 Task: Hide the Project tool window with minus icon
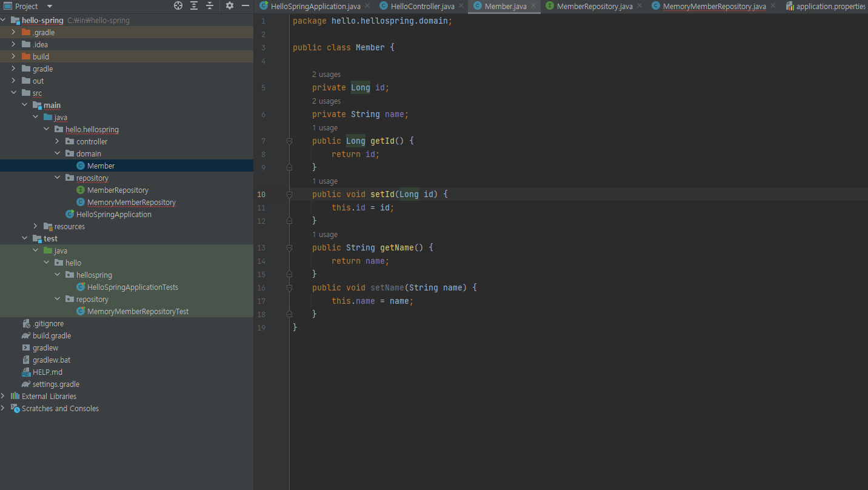click(245, 6)
